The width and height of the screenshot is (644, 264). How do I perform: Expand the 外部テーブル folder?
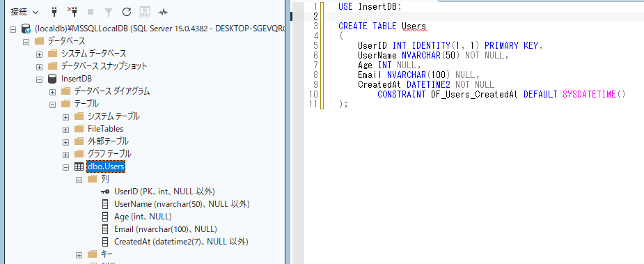[x=65, y=142]
